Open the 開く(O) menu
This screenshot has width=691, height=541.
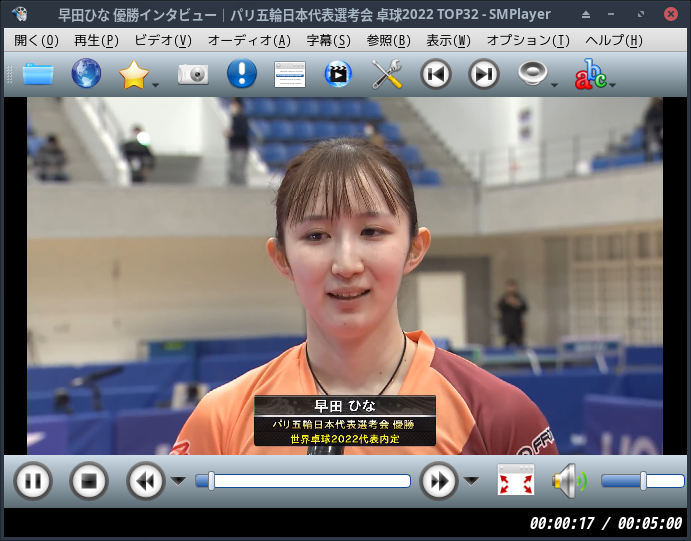coord(36,41)
